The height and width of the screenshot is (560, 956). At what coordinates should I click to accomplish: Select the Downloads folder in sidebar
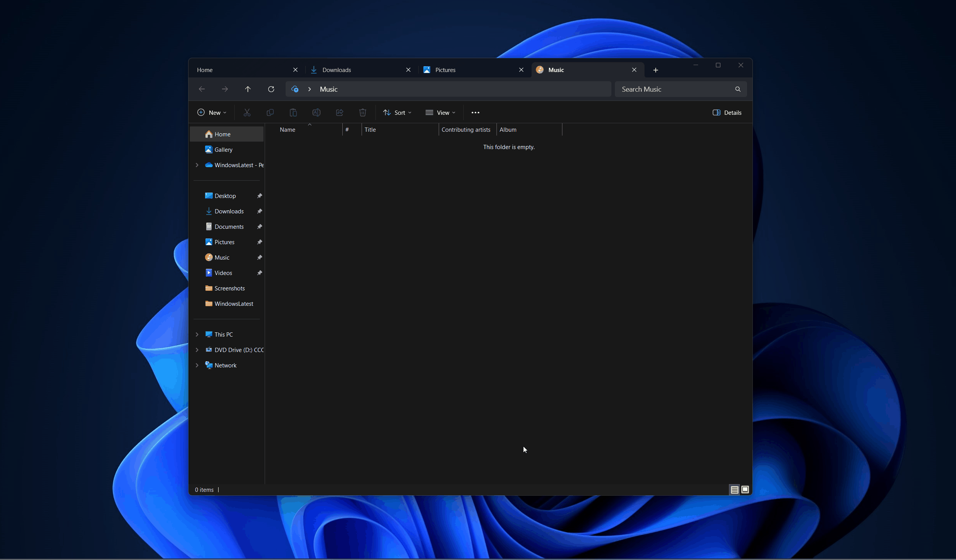[x=229, y=211]
